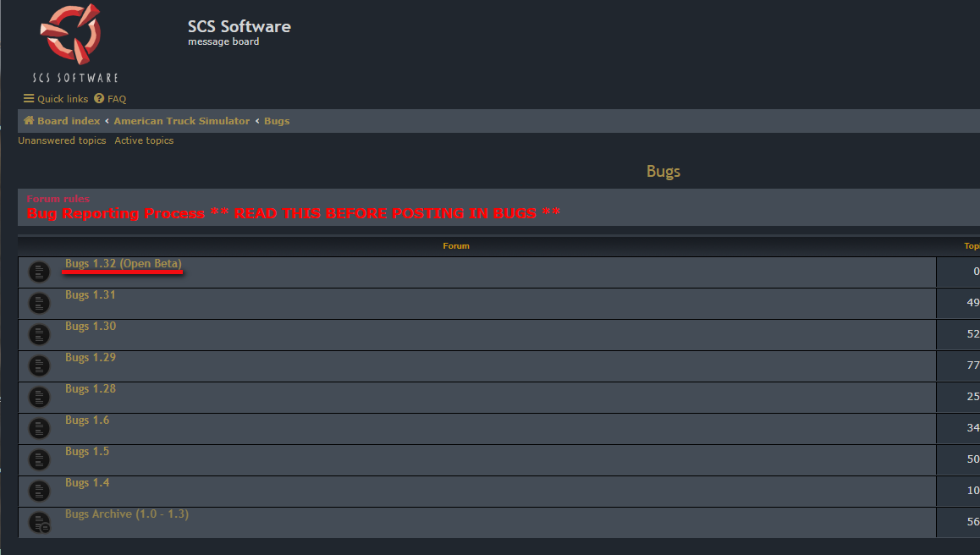Click topic count 52 in Bugs 1.30 row

point(973,333)
